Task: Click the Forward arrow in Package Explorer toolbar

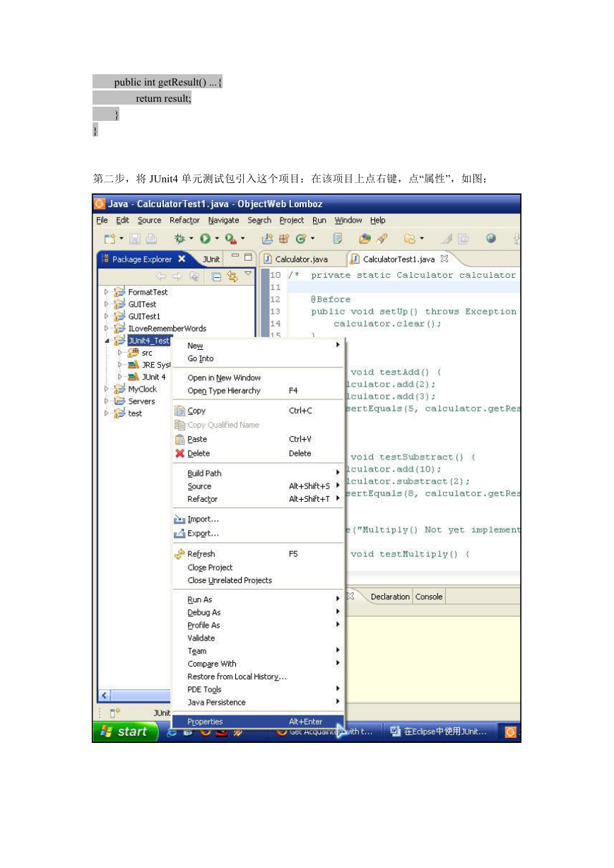Action: [x=177, y=276]
